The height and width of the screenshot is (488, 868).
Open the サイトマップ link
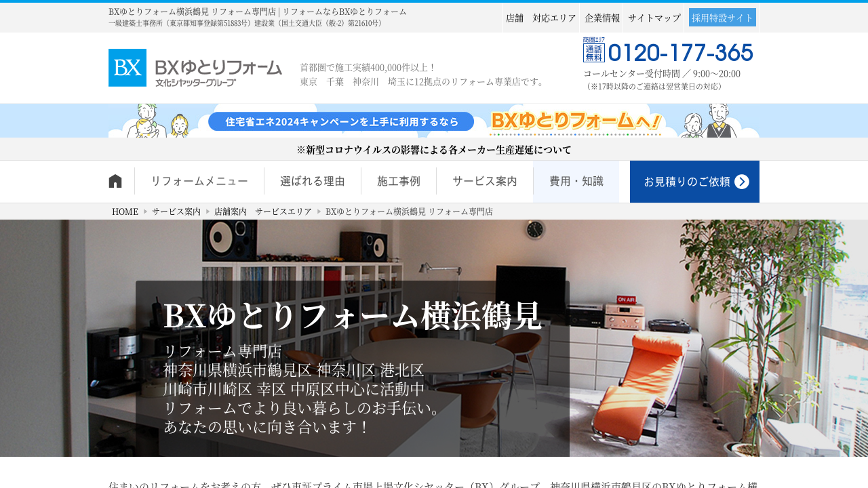click(654, 18)
